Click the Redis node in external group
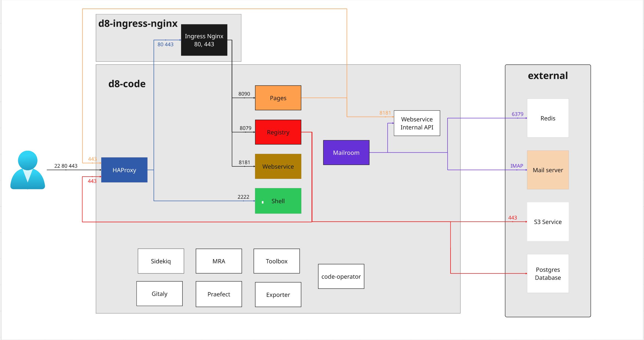Viewport: 644px width, 340px height. 548,118
